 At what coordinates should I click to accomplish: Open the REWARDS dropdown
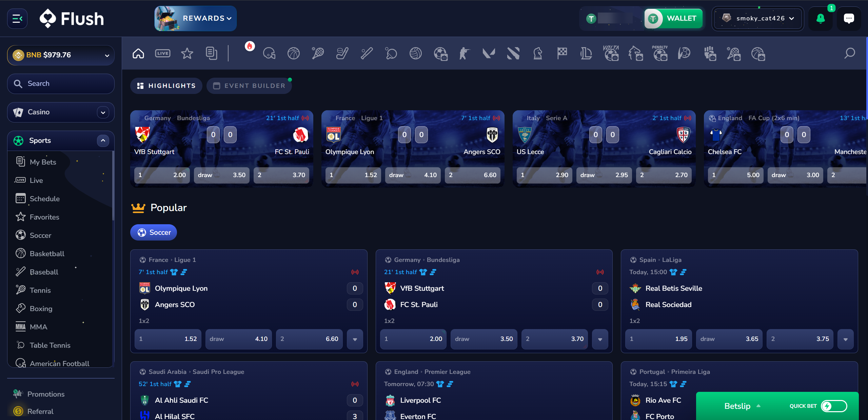pyautogui.click(x=196, y=18)
